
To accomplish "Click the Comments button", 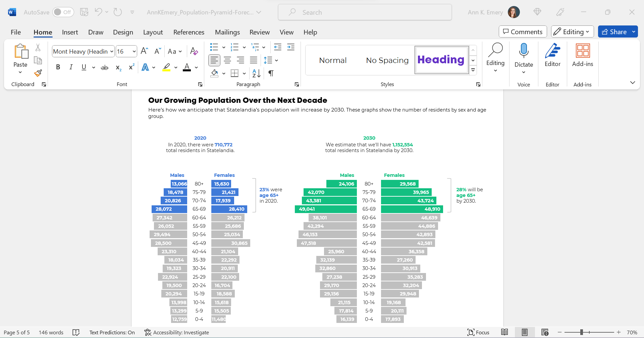I will [x=523, y=32].
